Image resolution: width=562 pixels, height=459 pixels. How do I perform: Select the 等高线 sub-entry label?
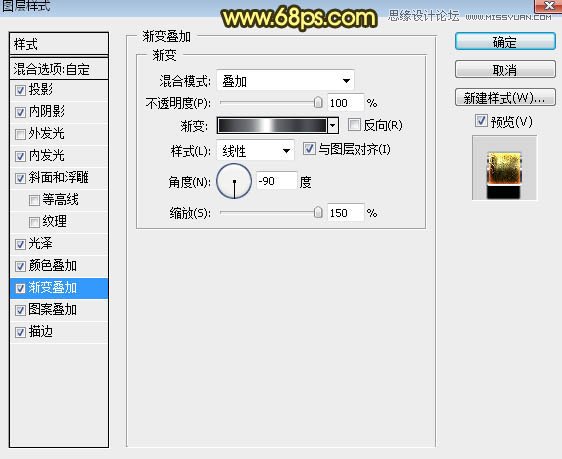point(60,200)
